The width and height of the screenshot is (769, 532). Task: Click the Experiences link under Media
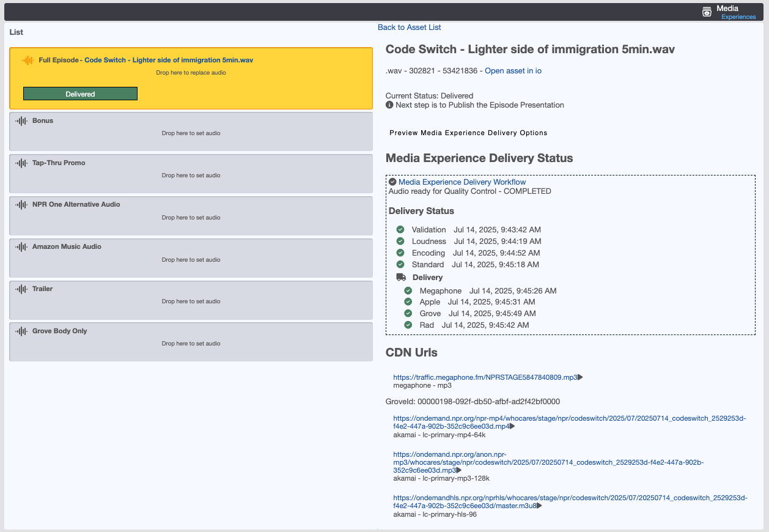[738, 17]
